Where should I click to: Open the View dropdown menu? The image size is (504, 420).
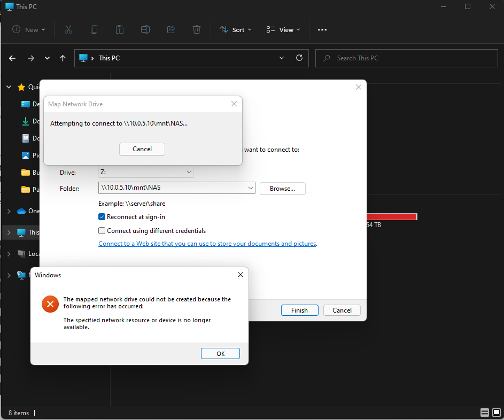click(283, 29)
